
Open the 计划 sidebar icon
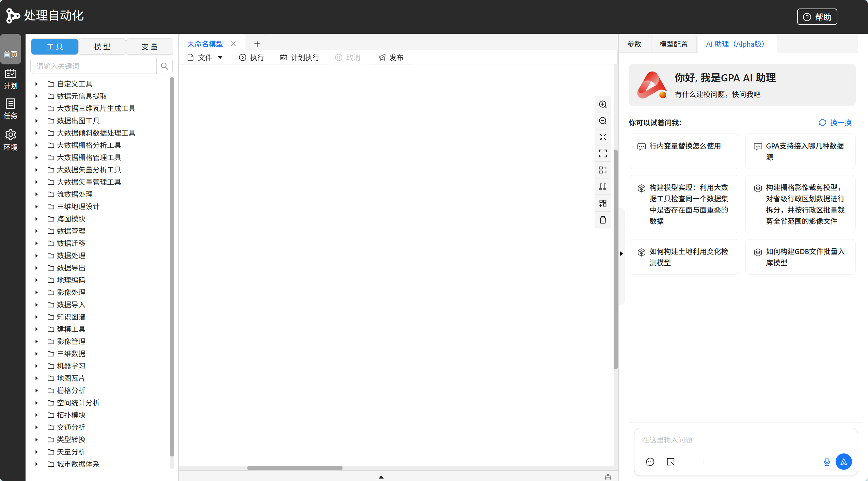pos(11,79)
